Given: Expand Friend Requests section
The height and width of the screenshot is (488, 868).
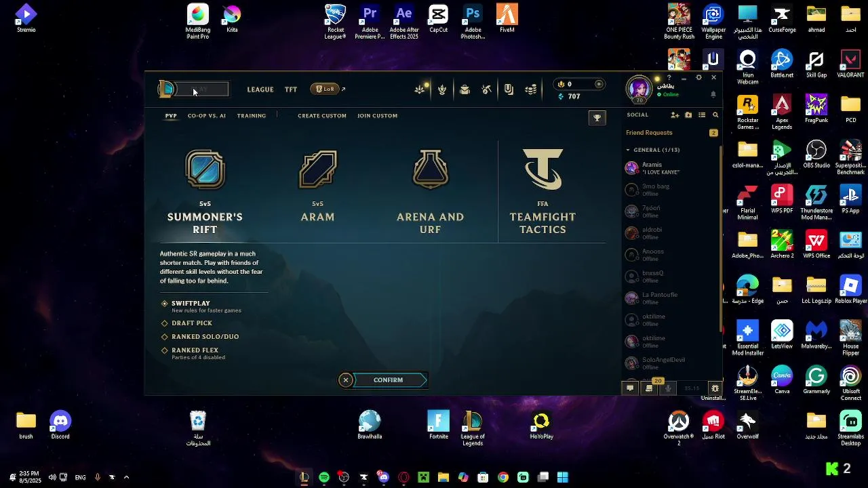Looking at the screenshot, I should click(x=671, y=133).
